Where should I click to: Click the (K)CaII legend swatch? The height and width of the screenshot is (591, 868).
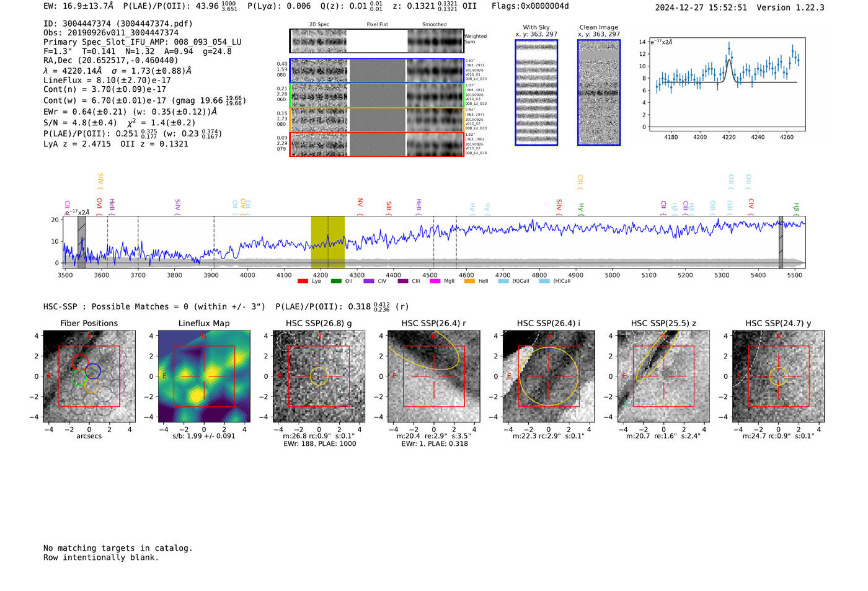(503, 281)
